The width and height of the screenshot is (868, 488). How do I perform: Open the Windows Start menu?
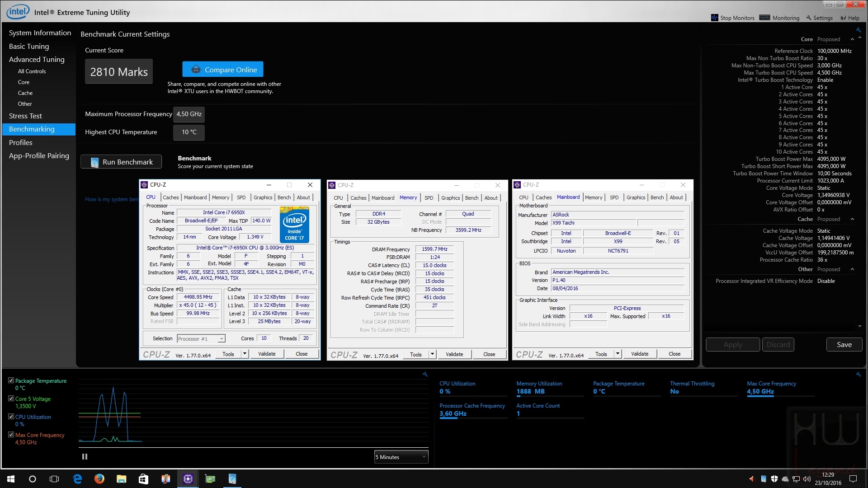[x=11, y=479]
